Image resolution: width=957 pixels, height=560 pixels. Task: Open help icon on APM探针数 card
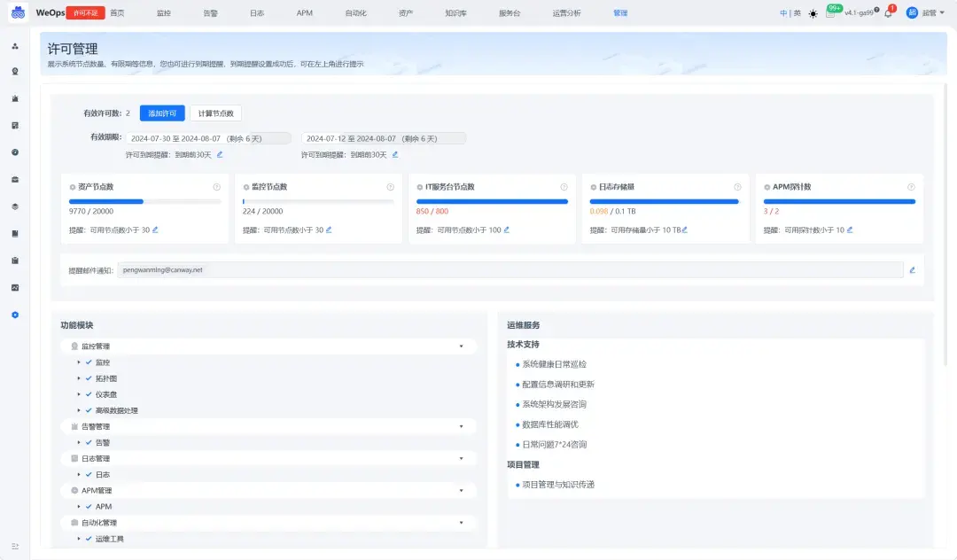(911, 187)
